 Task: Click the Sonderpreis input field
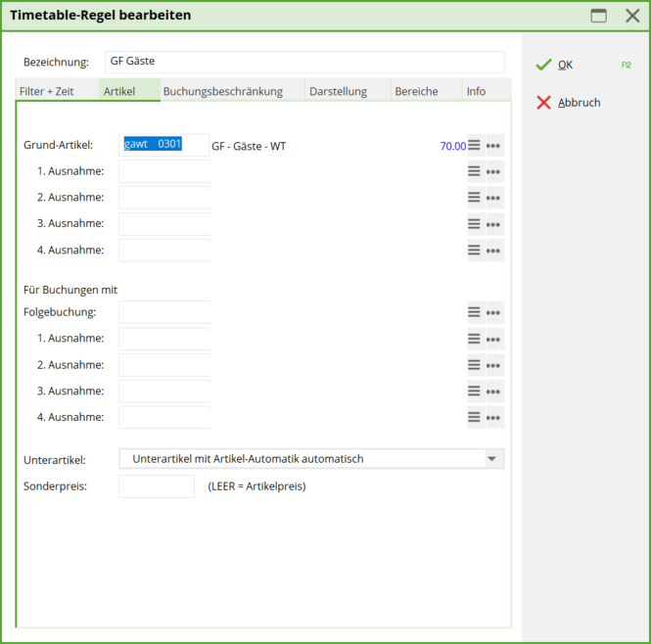157,486
